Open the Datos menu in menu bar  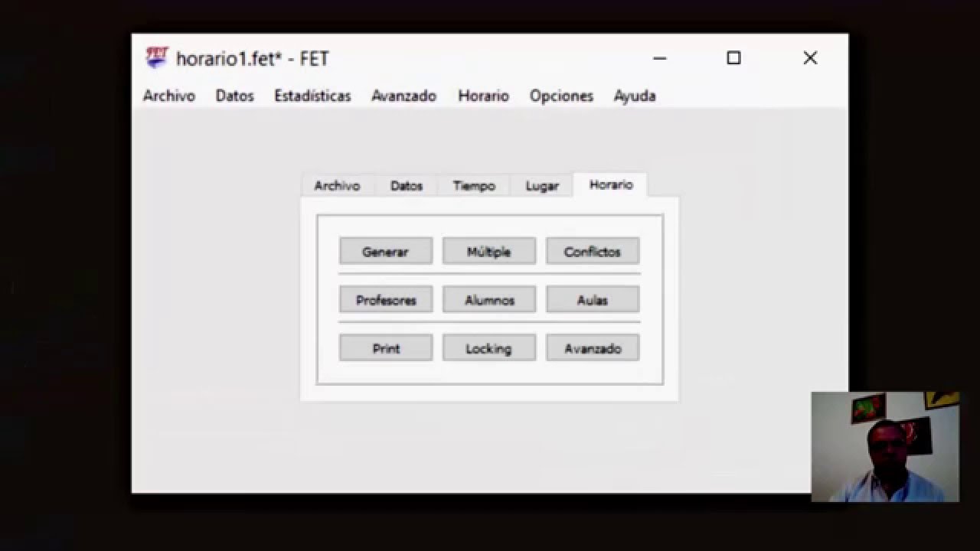(234, 96)
